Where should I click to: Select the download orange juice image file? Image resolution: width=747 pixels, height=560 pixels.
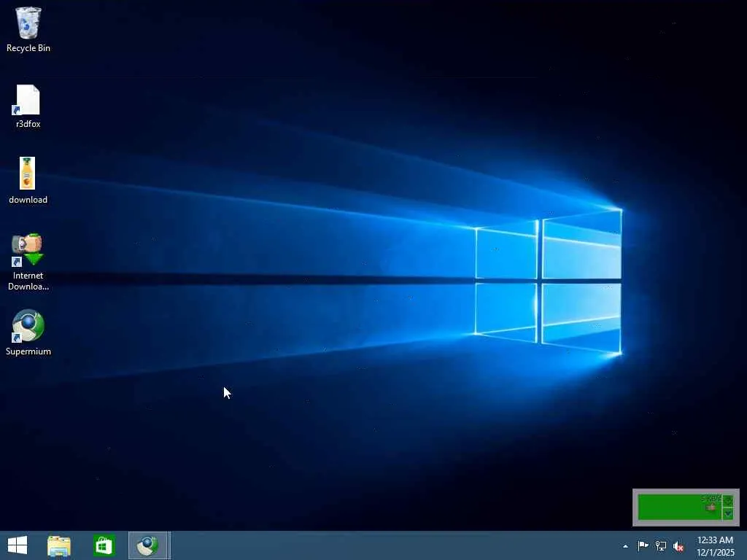27,174
